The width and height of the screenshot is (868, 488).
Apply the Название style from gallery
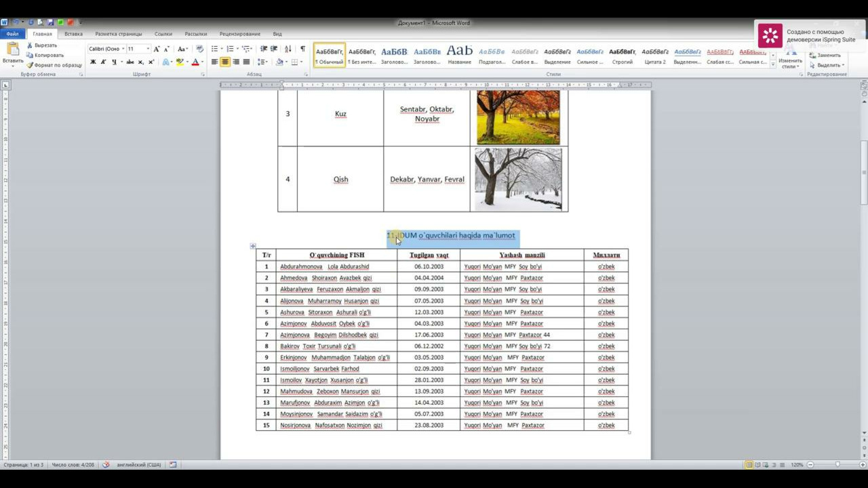459,54
